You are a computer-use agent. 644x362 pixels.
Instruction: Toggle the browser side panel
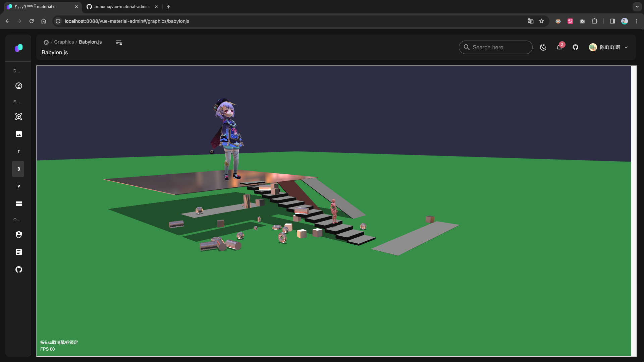click(x=612, y=21)
